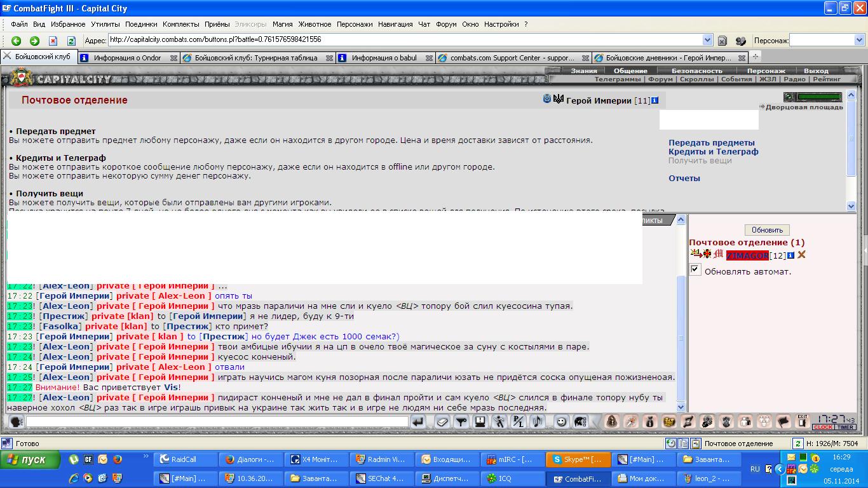Click the calculator icon right of address bar
868x488 pixels.
click(x=722, y=40)
